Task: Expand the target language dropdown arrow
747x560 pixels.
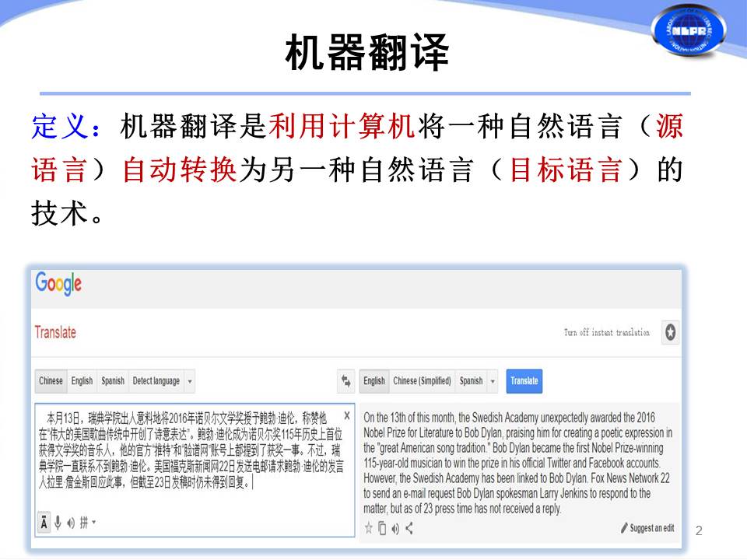Action: click(493, 381)
